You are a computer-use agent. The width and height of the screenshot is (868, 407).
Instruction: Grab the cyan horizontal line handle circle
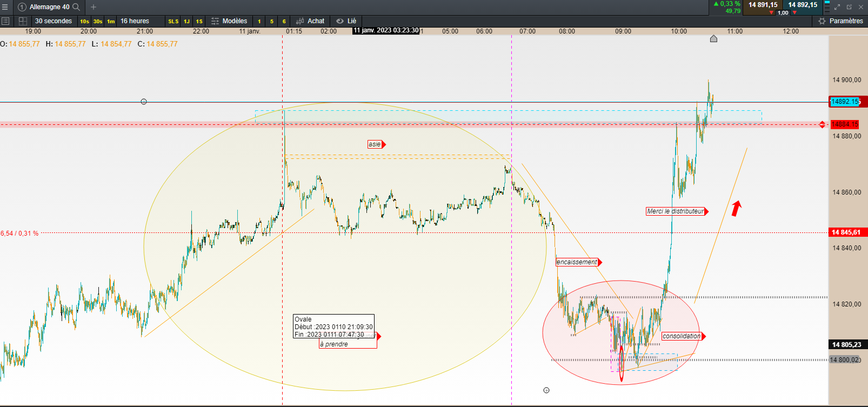click(x=144, y=102)
